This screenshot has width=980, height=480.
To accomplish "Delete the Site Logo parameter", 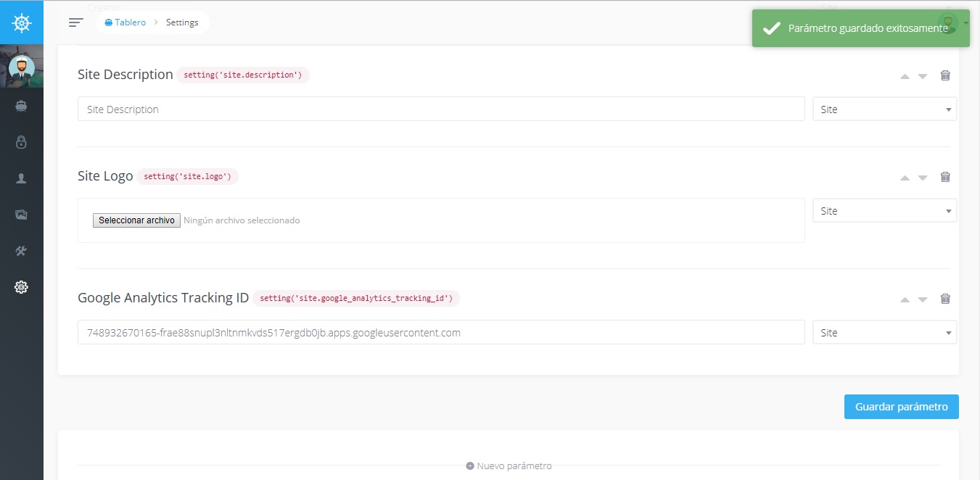I will point(945,177).
